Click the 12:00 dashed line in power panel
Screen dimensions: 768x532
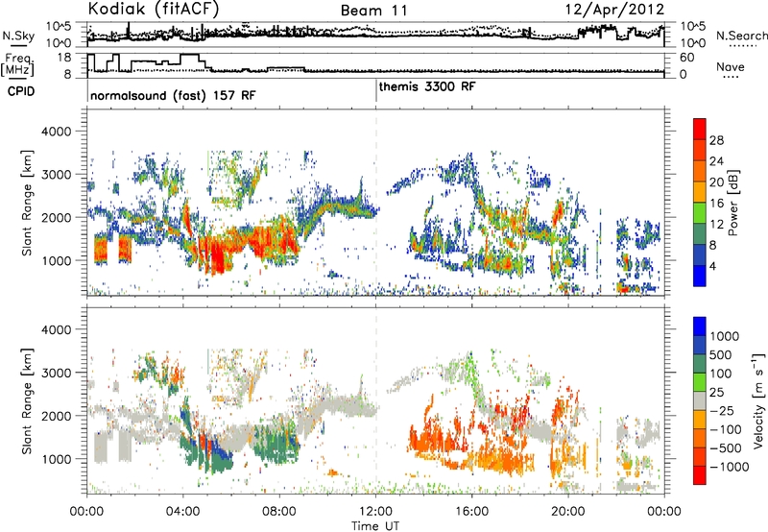pos(376,202)
